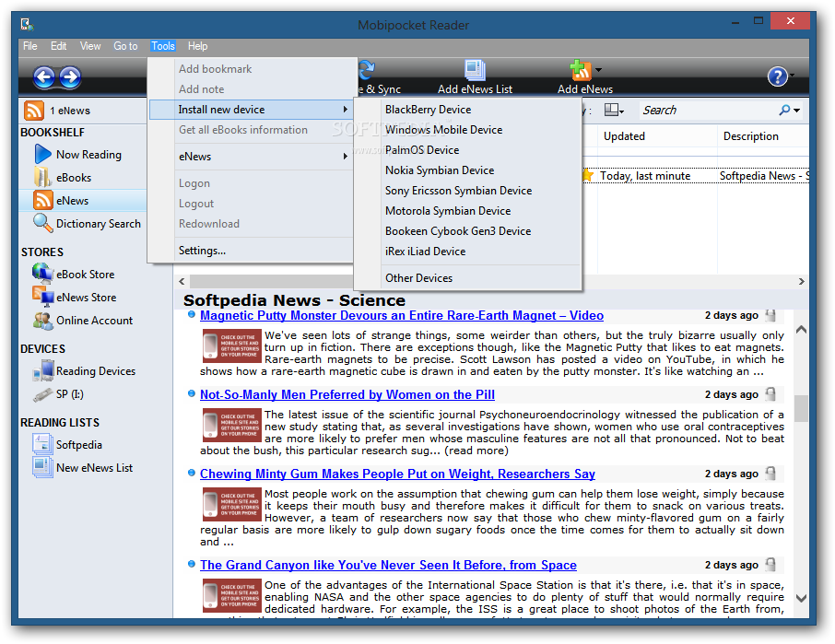Image resolution: width=835 pixels, height=644 pixels.
Task: Expand the eNews submenu in Tools
Action: 251,157
